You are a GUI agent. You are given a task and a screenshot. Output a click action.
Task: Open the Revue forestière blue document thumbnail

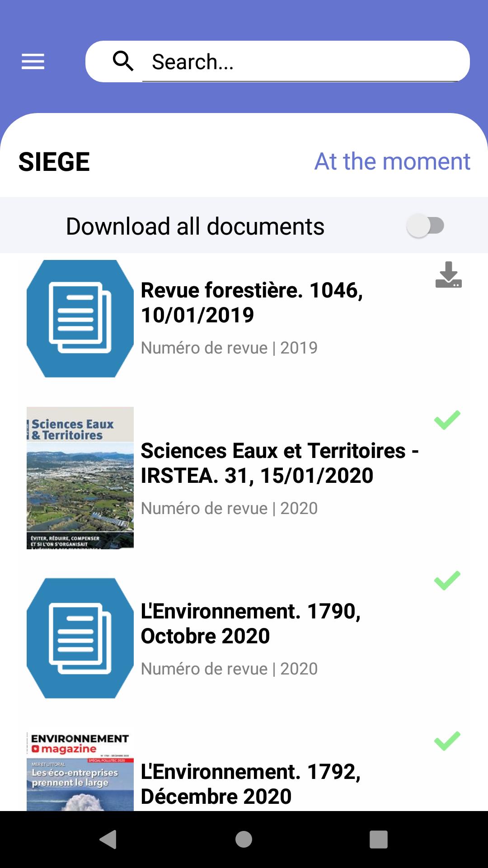click(80, 319)
